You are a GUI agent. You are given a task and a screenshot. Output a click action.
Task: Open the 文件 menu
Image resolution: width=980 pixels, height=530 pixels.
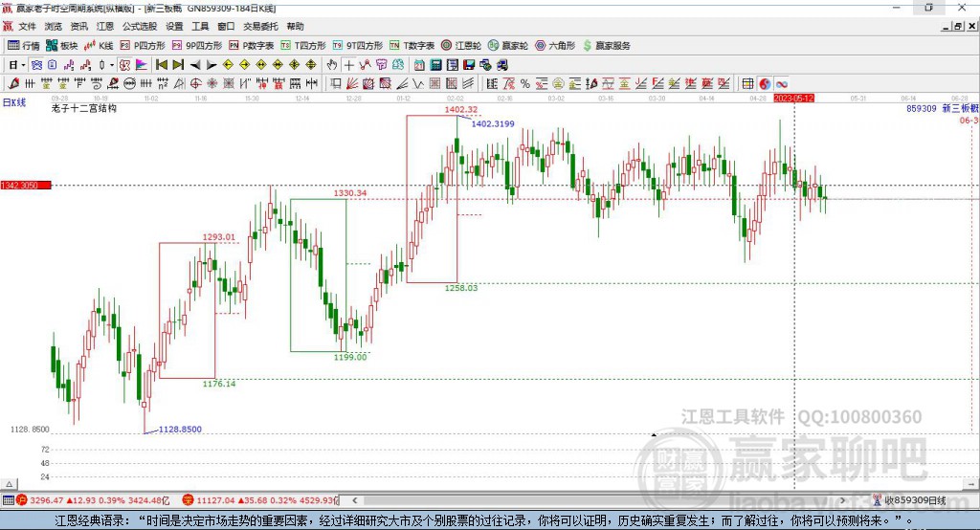click(x=28, y=26)
